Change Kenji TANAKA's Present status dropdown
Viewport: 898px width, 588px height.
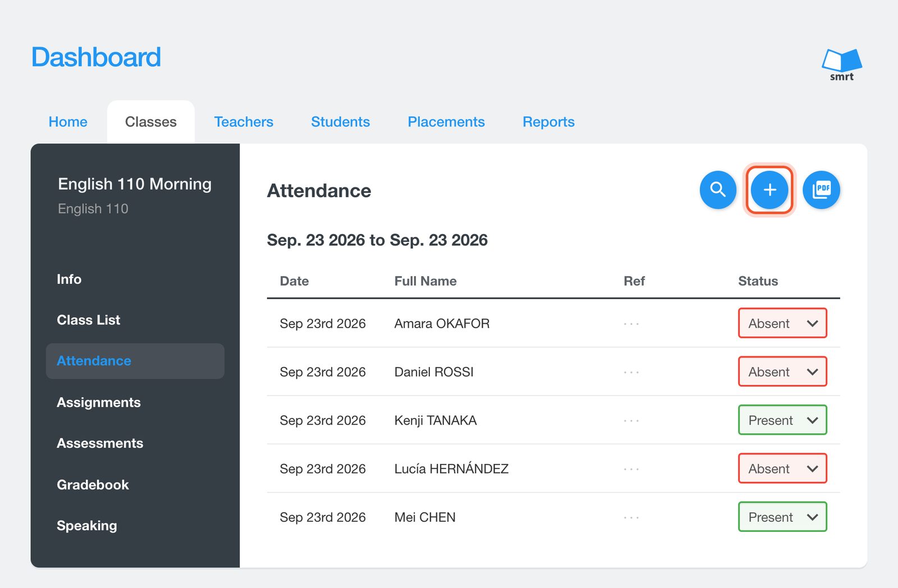point(782,420)
